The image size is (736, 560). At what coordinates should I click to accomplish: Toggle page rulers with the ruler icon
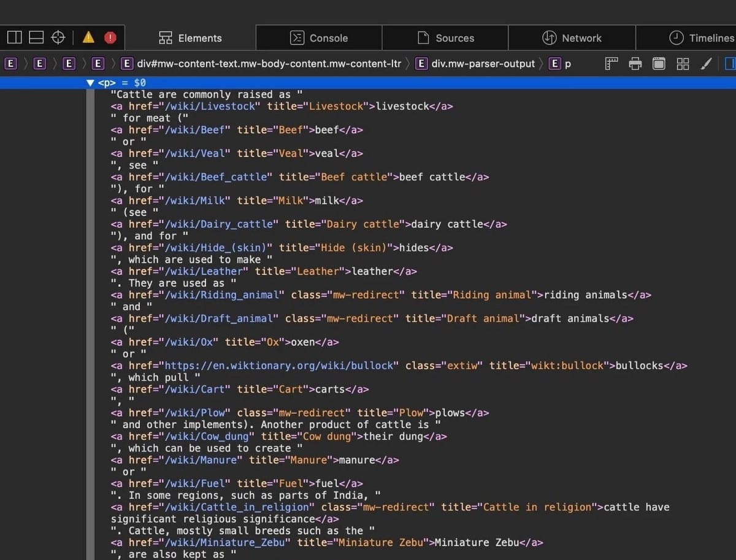point(611,64)
